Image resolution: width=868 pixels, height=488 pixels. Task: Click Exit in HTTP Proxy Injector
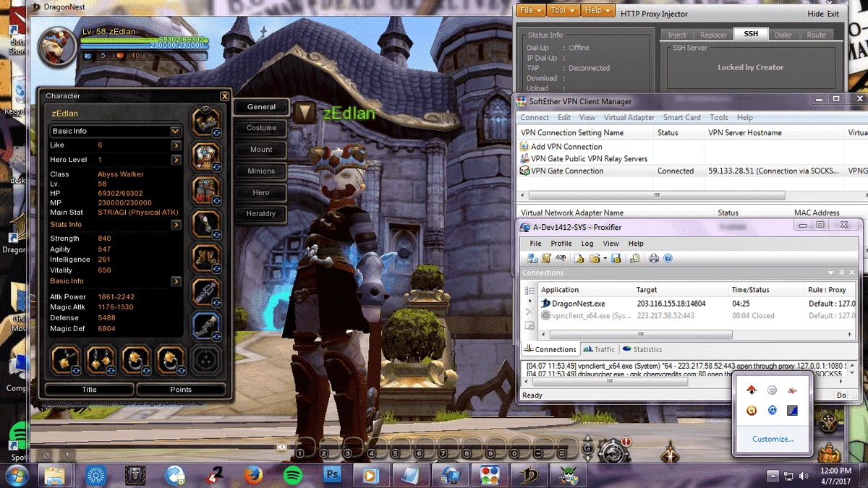click(833, 14)
